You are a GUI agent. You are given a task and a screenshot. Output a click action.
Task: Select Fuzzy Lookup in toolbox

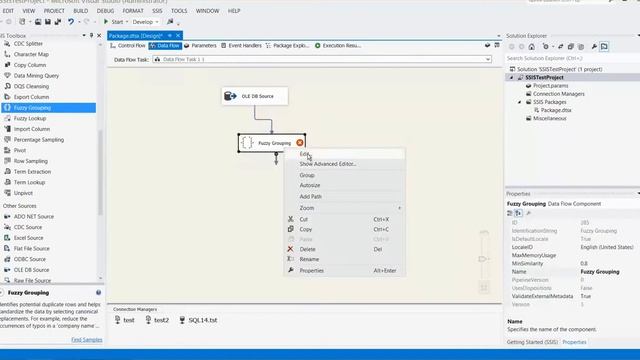29,118
